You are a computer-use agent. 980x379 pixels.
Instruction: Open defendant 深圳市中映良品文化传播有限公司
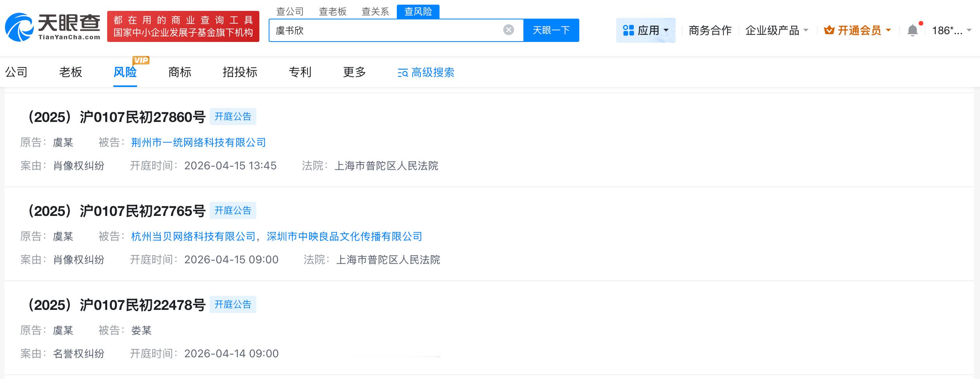coord(344,236)
